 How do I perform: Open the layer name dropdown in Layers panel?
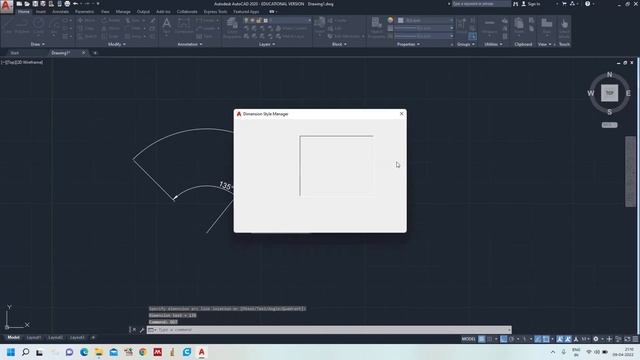tap(277, 20)
